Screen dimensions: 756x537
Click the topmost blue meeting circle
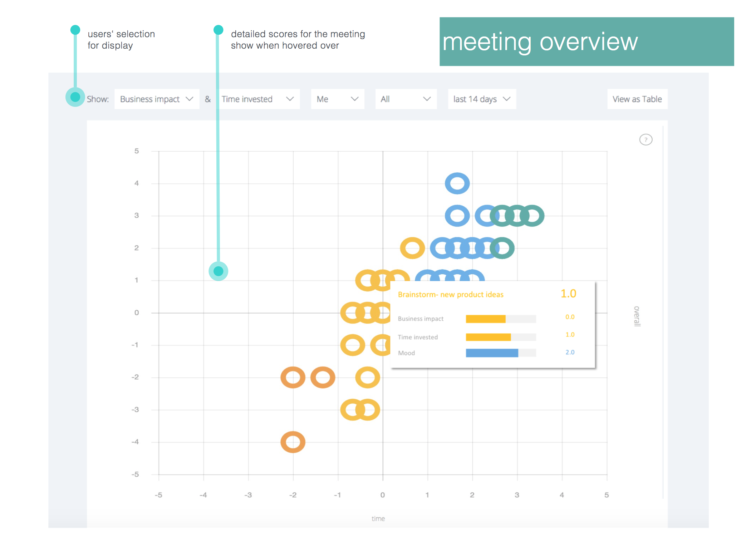(457, 183)
